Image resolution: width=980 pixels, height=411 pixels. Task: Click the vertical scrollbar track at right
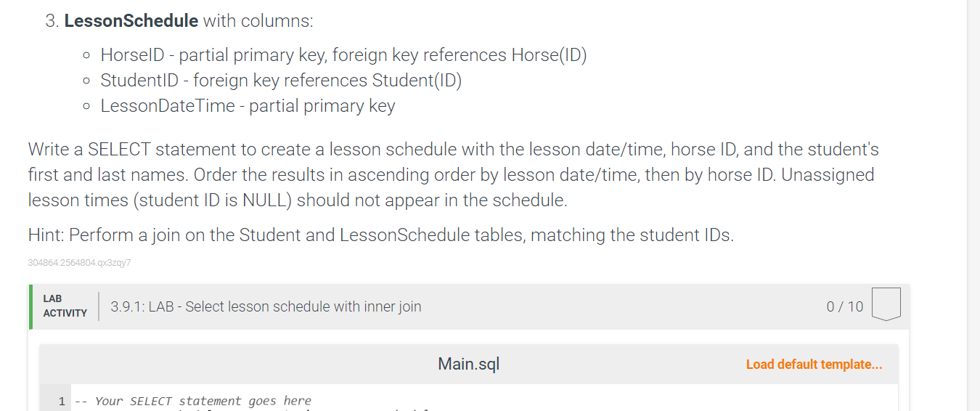tap(973, 206)
